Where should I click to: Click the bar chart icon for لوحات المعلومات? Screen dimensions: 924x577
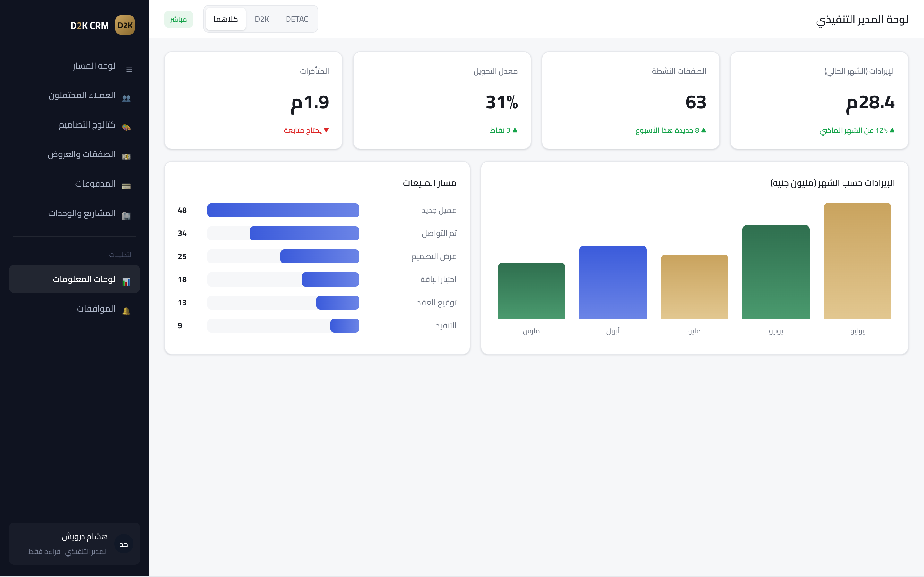coord(126,282)
